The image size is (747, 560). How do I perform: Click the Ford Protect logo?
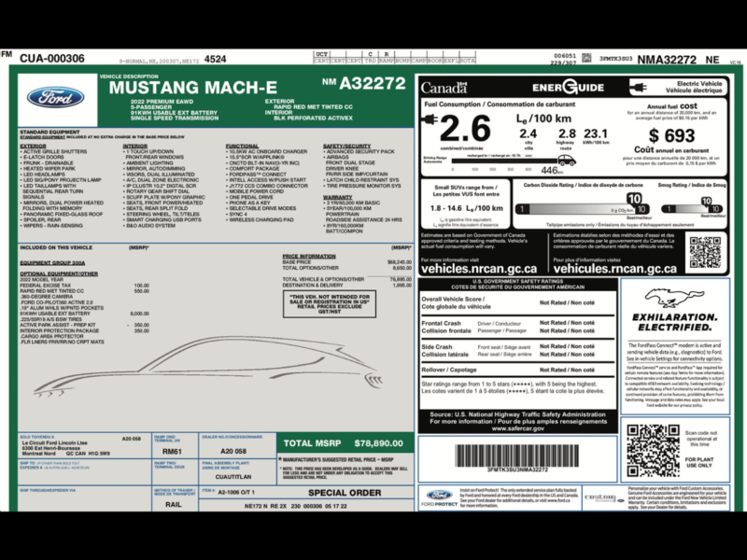pyautogui.click(x=439, y=497)
